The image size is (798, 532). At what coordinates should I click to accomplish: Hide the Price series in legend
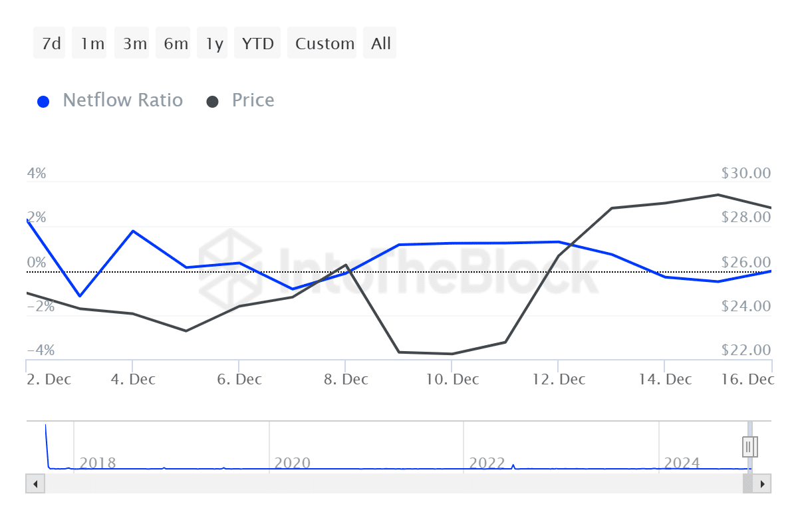240,100
